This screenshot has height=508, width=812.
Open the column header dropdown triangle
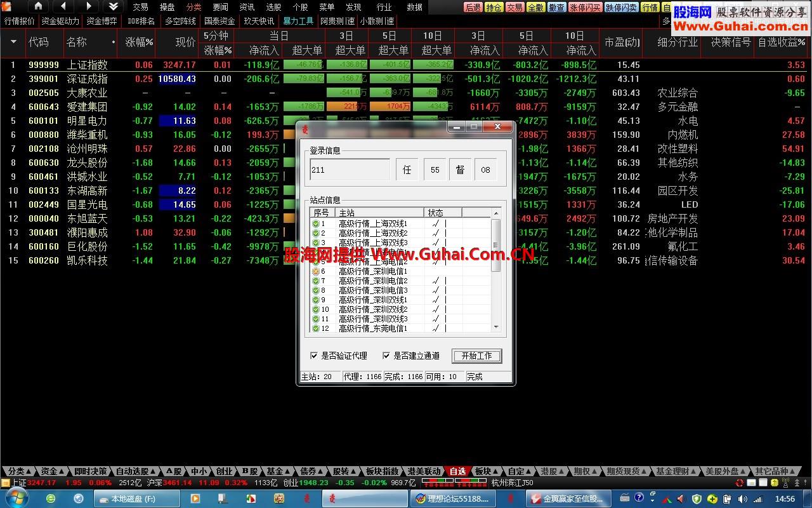(x=13, y=42)
